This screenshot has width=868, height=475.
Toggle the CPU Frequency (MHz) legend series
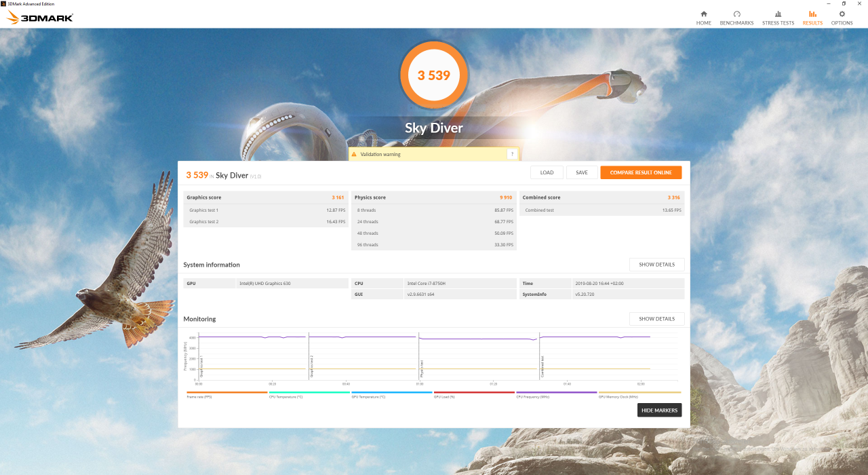[557, 395]
